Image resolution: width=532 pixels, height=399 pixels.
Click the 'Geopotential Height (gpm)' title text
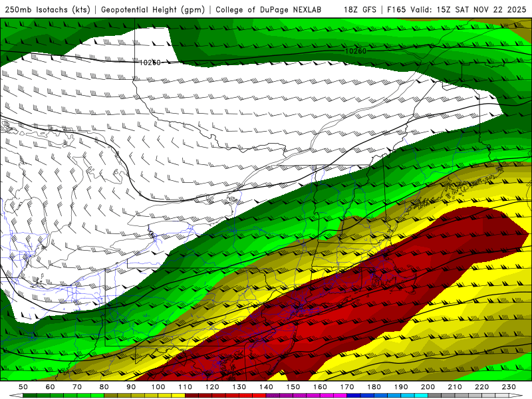pyautogui.click(x=153, y=10)
